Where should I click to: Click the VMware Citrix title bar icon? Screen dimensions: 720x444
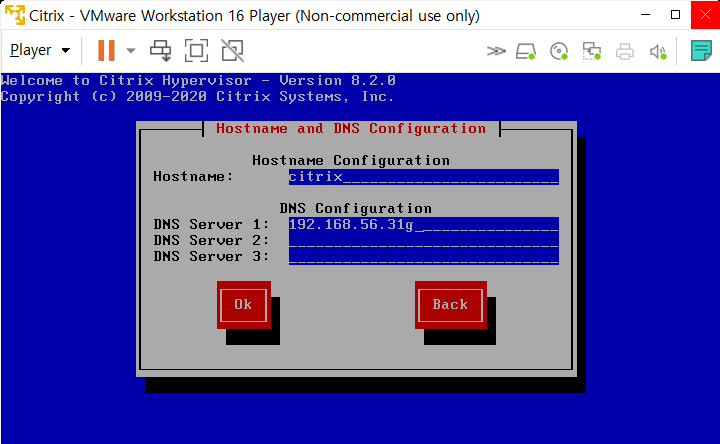tap(14, 15)
